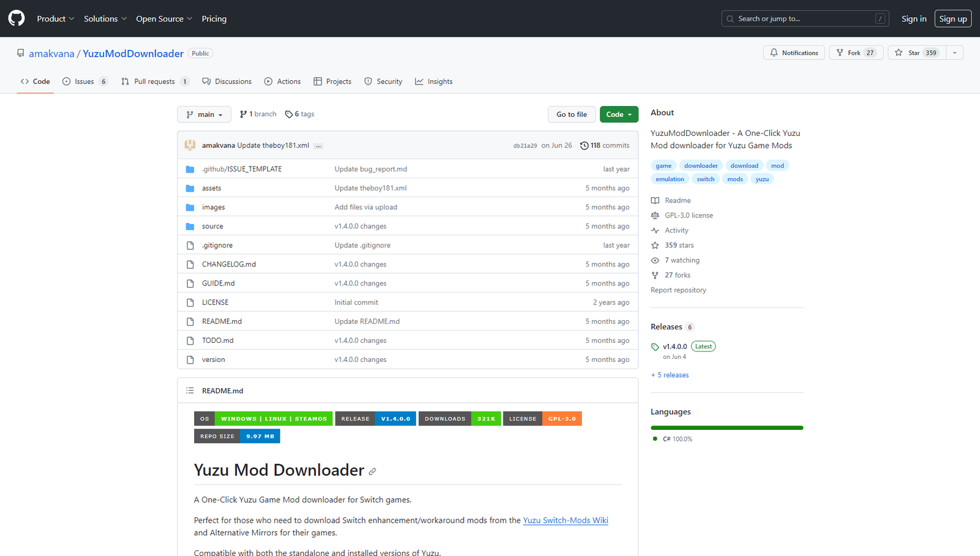The height and width of the screenshot is (556, 980).
Task: Click the green C# language bar
Action: 726,427
